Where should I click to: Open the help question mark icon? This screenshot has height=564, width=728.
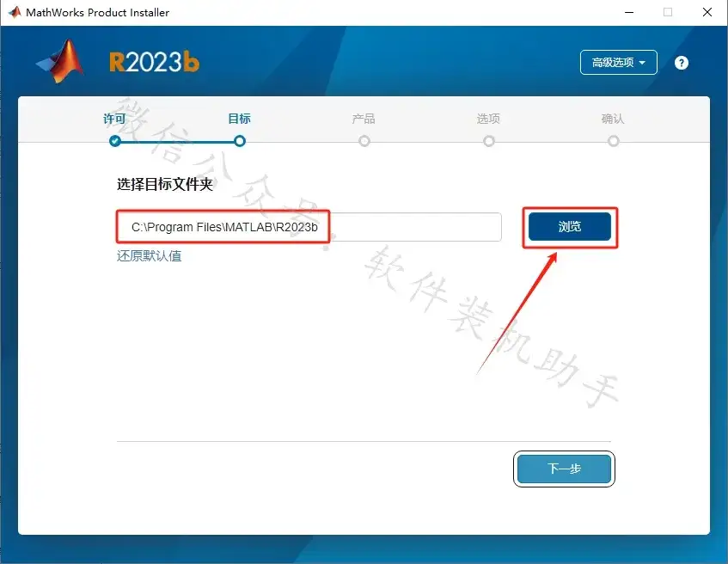pos(681,63)
